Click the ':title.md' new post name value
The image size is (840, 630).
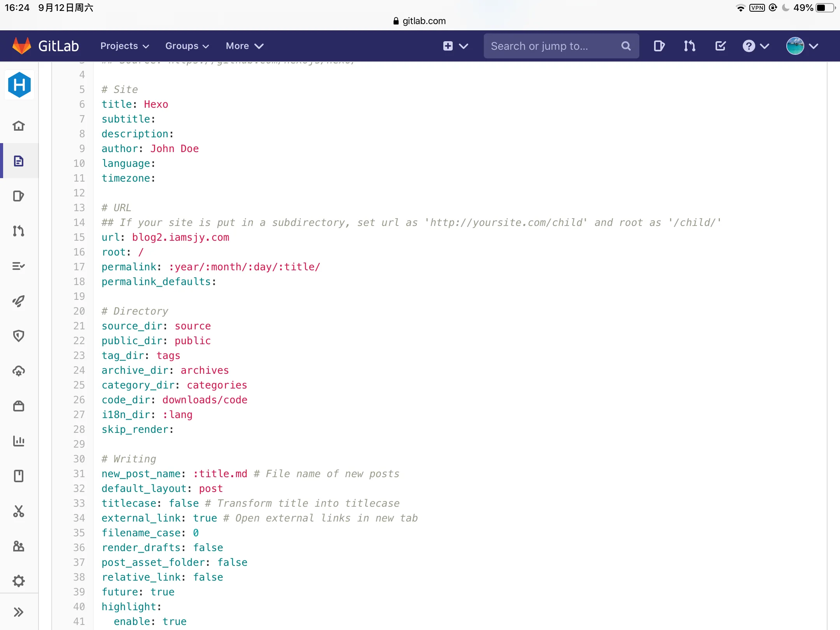pos(220,474)
